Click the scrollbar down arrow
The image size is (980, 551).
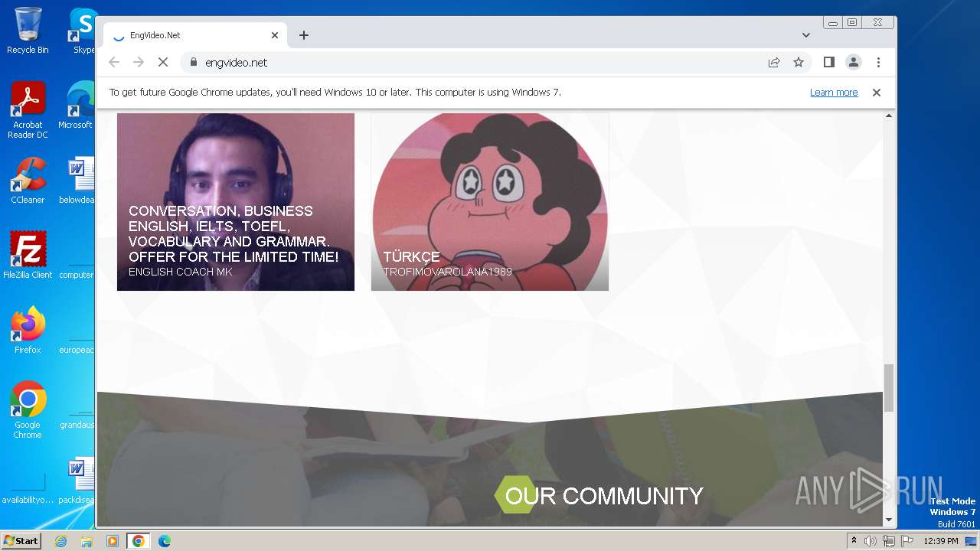pyautogui.click(x=889, y=520)
